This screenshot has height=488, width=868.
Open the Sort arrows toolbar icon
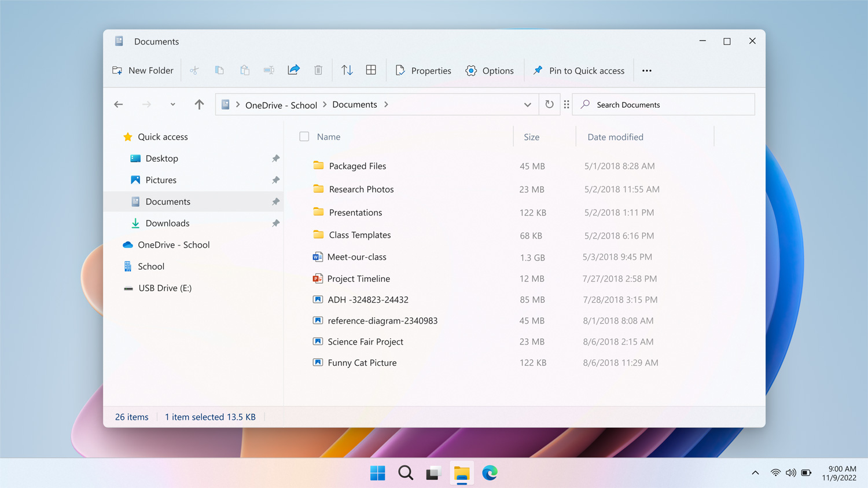tap(347, 70)
